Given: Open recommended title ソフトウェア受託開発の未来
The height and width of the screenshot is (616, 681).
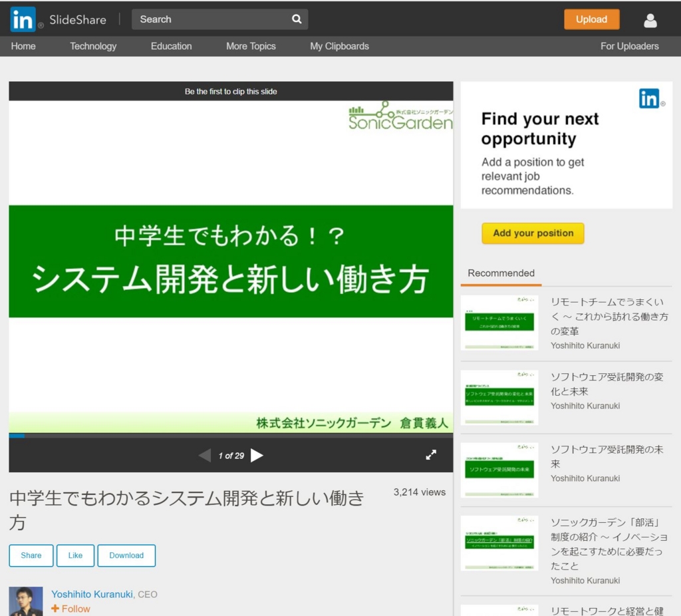Looking at the screenshot, I should point(607,456).
